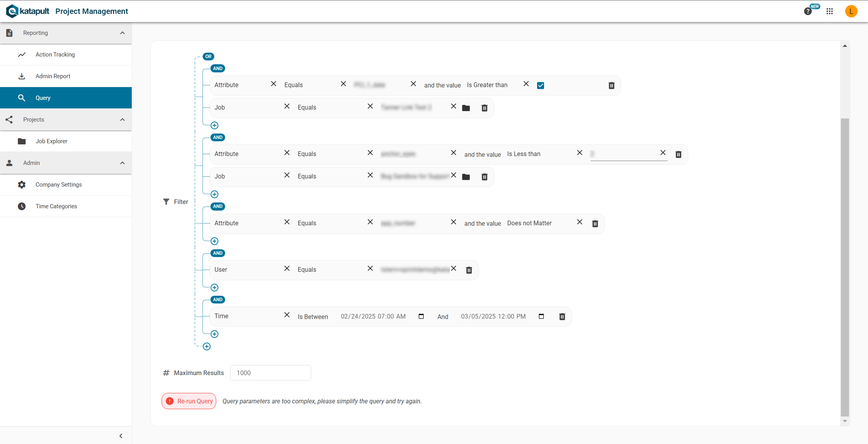The width and height of the screenshot is (868, 444).
Task: Delete the Does not Matter attribute row
Action: [x=595, y=224]
